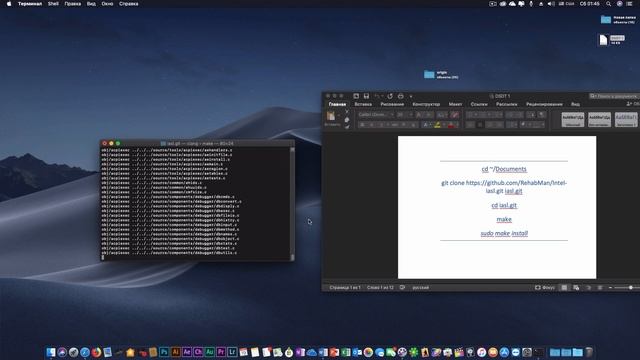Switch to print layout view icon
The width and height of the screenshot is (640, 360).
[564, 287]
